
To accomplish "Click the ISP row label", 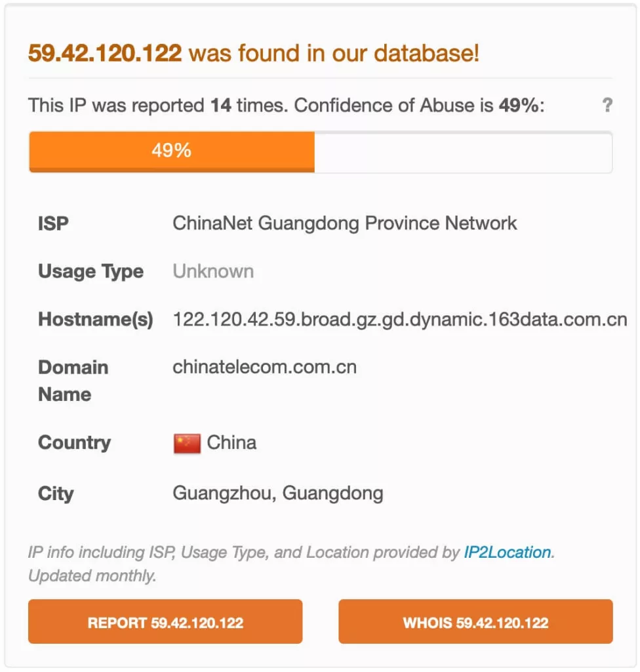I will point(53,224).
